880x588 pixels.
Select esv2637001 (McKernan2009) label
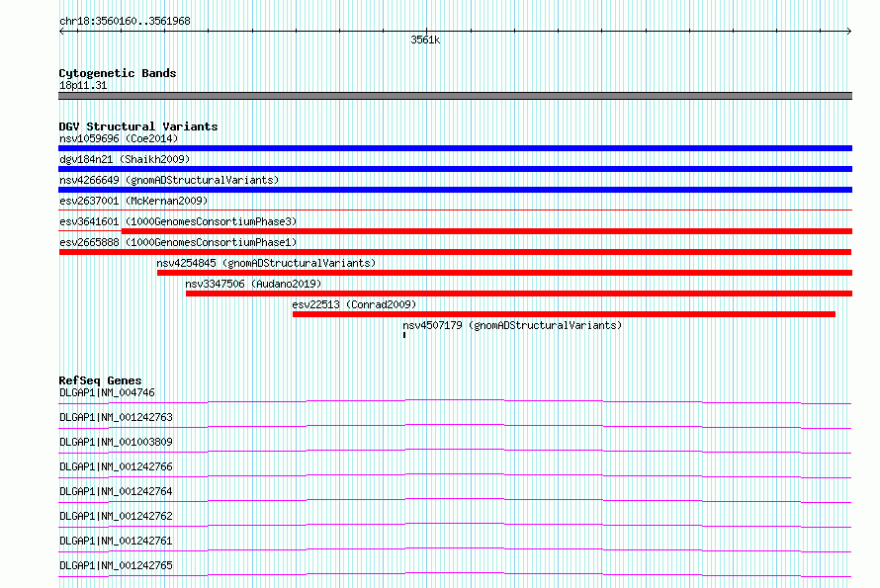pyautogui.click(x=133, y=201)
